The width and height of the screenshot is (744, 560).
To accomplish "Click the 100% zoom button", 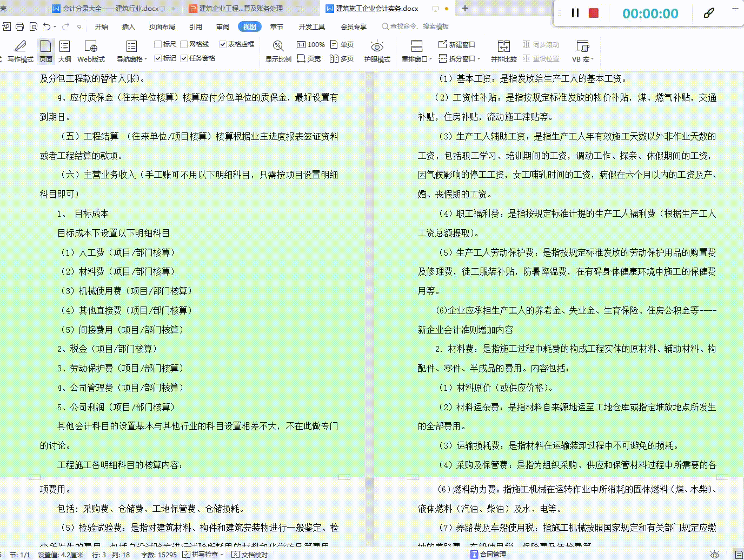I will point(310,44).
